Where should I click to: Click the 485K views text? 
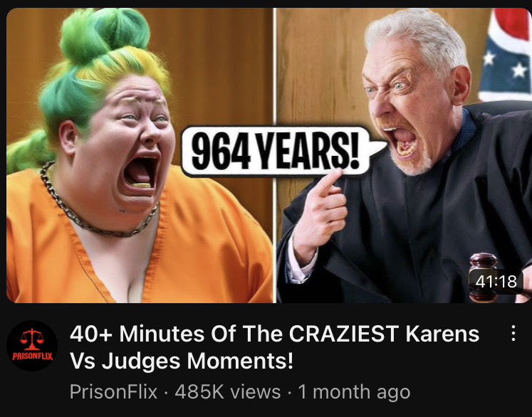pos(228,392)
